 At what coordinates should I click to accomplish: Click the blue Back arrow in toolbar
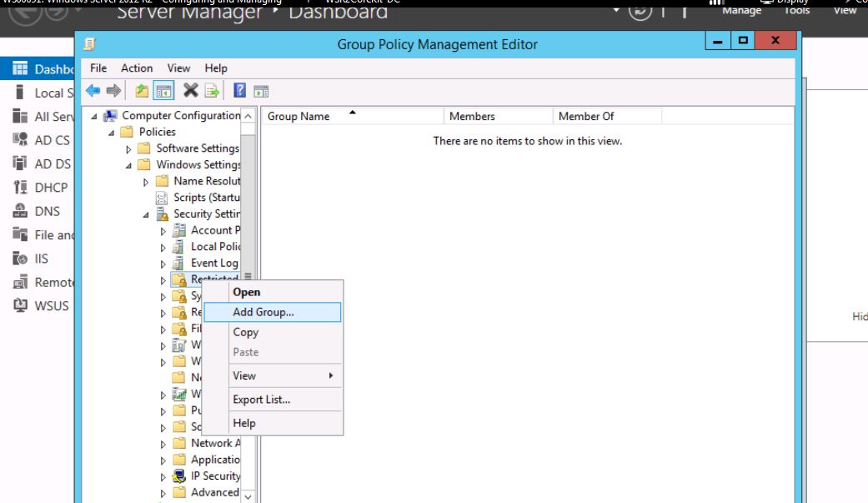tap(93, 91)
